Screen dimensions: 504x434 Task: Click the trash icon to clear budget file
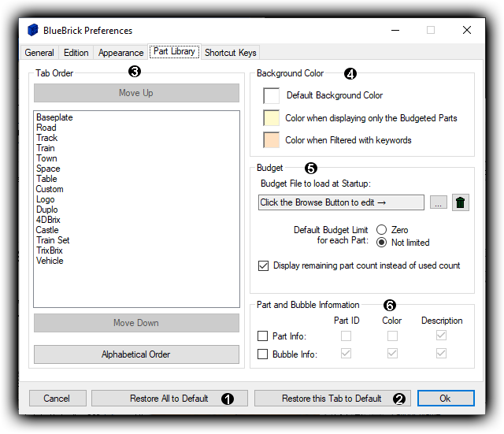[x=460, y=202]
